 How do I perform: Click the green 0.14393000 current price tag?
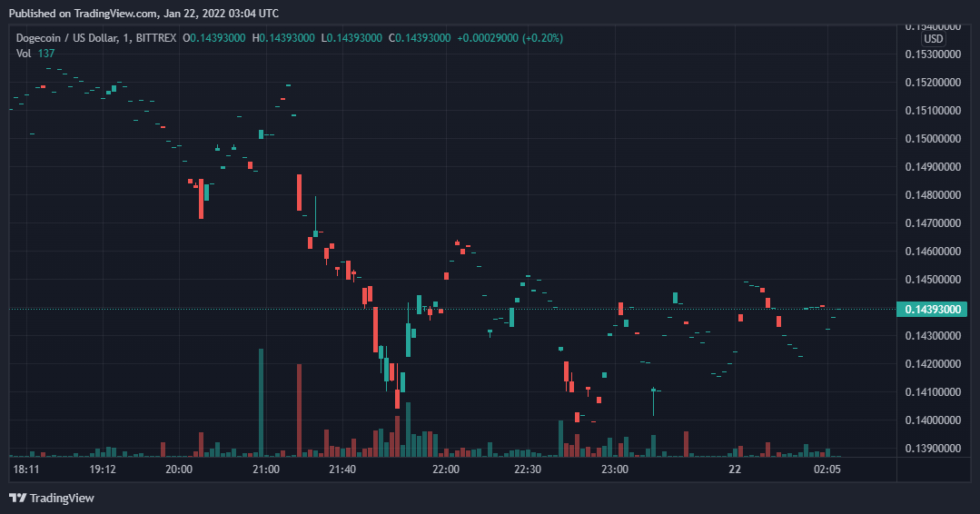tap(935, 310)
